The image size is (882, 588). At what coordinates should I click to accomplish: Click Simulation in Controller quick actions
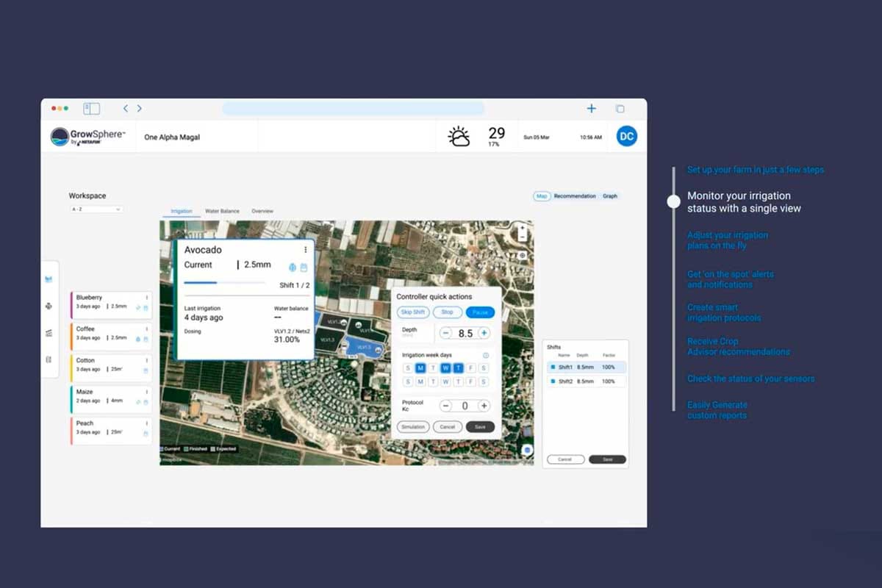point(413,427)
